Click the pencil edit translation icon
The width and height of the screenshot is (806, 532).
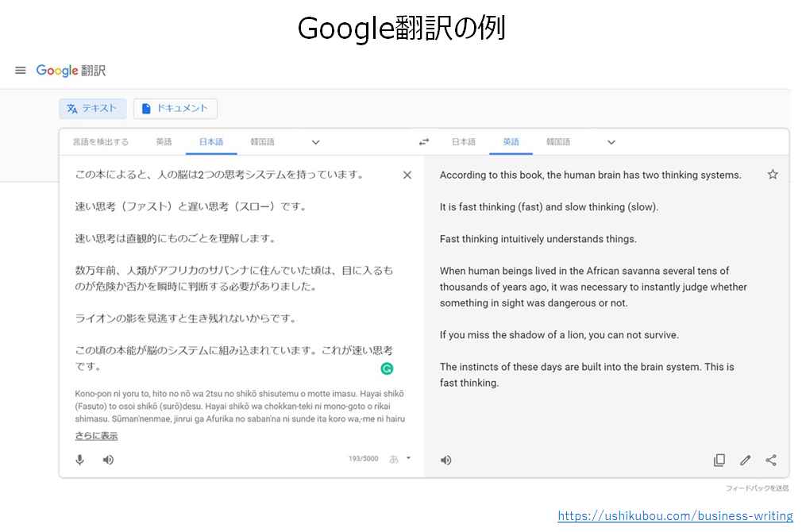745,460
